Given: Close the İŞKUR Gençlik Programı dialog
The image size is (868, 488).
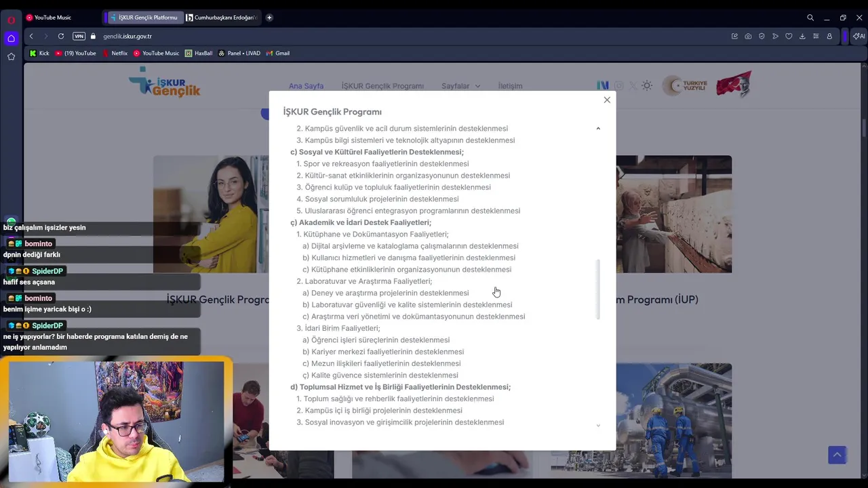Looking at the screenshot, I should (607, 100).
